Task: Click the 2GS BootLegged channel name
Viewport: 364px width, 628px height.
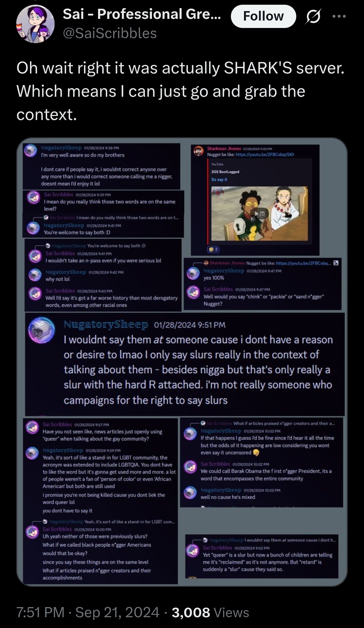Action: click(225, 172)
